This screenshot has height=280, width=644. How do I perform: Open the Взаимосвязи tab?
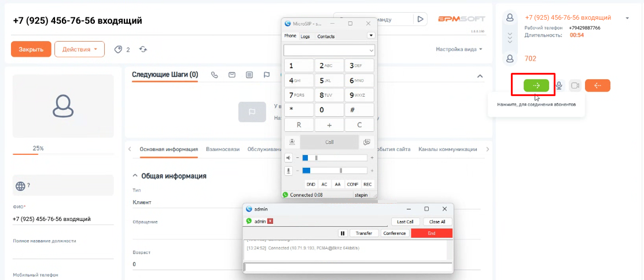pyautogui.click(x=222, y=149)
